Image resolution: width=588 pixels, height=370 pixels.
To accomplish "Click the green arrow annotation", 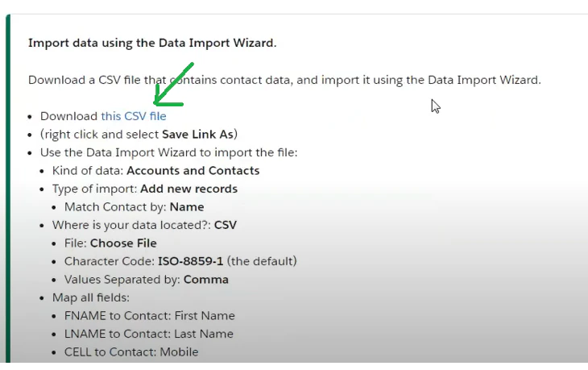I will point(174,85).
